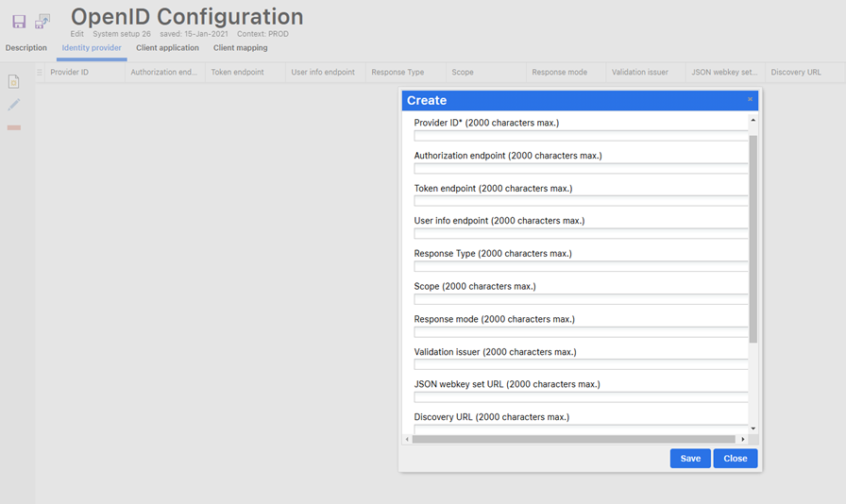Click the Provider ID input field
This screenshot has height=504, width=846.
(581, 136)
